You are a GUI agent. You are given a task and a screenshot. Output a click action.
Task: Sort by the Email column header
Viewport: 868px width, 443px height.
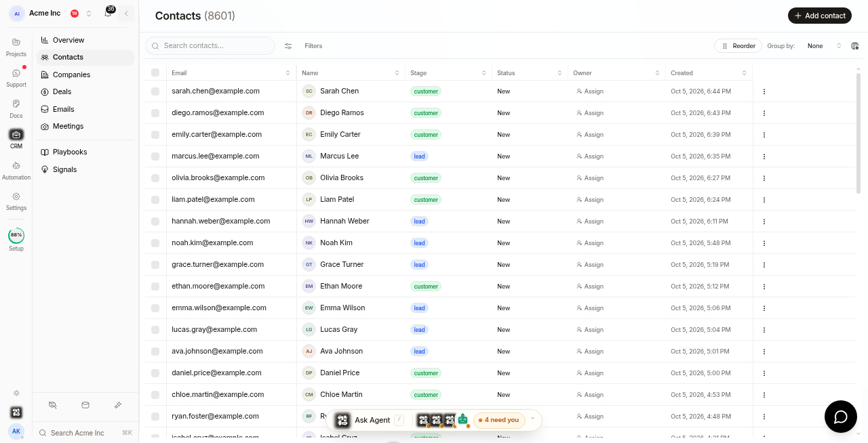[x=231, y=72]
